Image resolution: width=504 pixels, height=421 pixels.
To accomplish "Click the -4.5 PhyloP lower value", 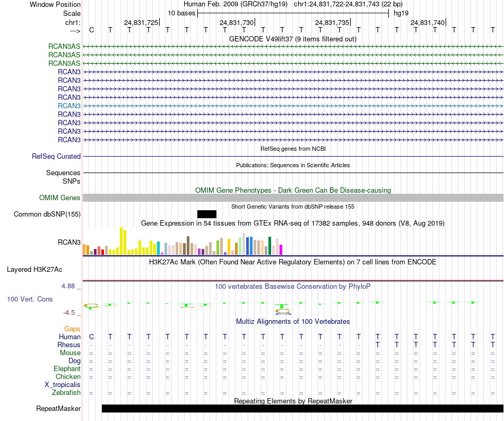I will (x=69, y=313).
